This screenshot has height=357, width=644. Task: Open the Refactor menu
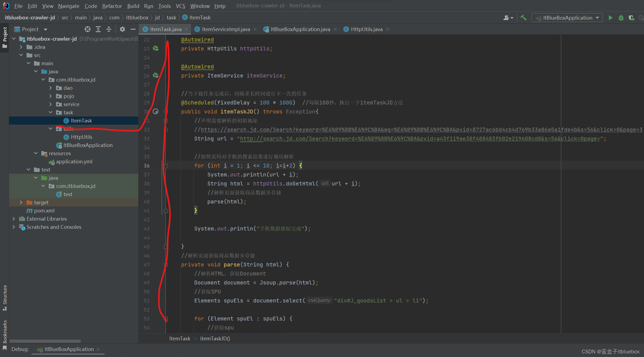pos(112,6)
